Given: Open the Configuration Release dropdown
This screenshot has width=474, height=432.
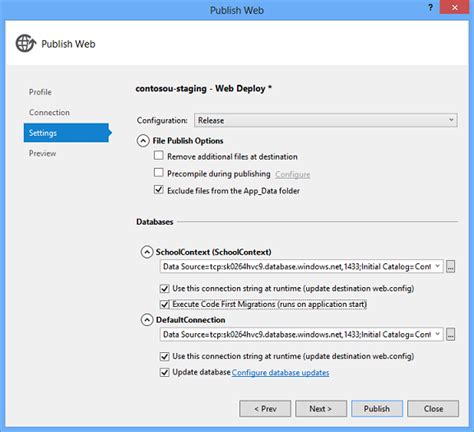Looking at the screenshot, I should point(326,120).
